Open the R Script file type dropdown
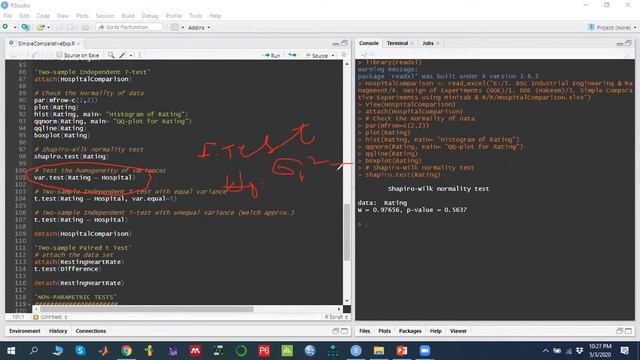 (x=336, y=317)
